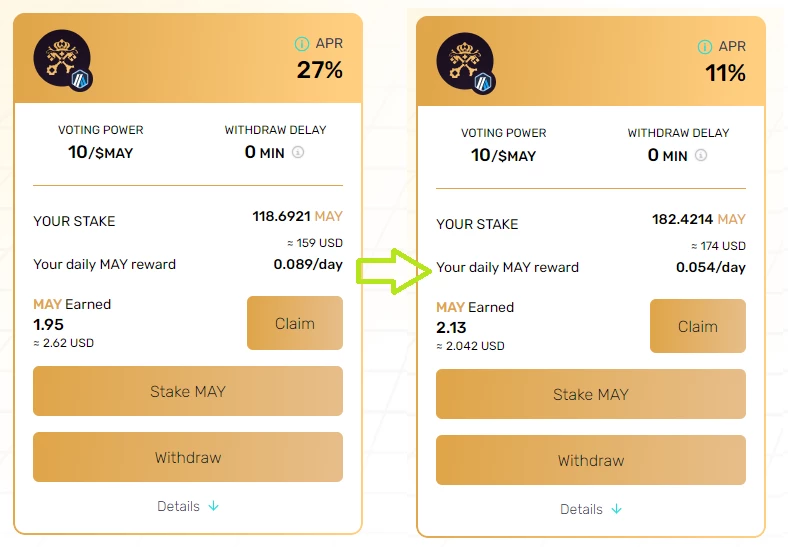Click the APR info icon on 27% card
788x547 pixels.
pos(302,44)
